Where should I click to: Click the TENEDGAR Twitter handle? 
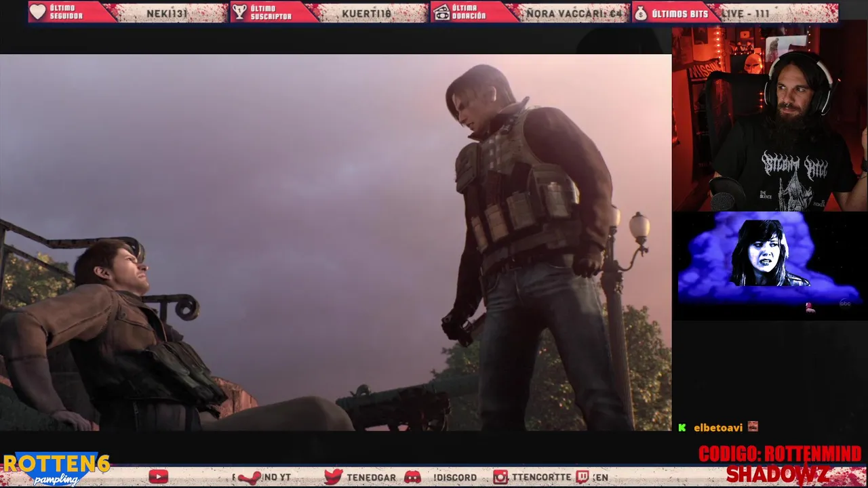pos(371,477)
